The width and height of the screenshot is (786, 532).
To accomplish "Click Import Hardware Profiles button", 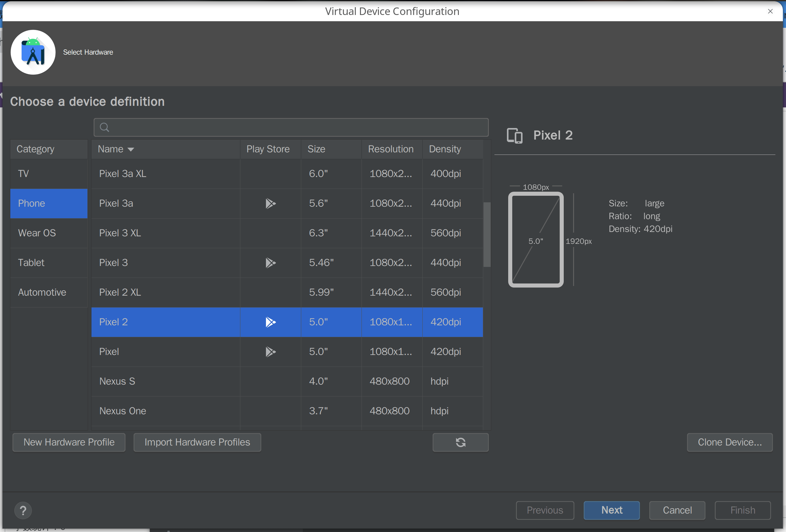I will pyautogui.click(x=197, y=442).
